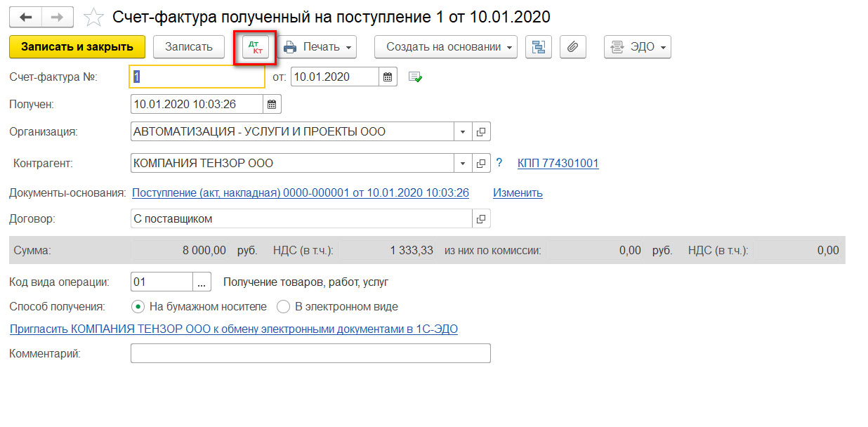The image size is (868, 427).
Task: Focus the Счет-фактура № input field
Action: tap(197, 77)
